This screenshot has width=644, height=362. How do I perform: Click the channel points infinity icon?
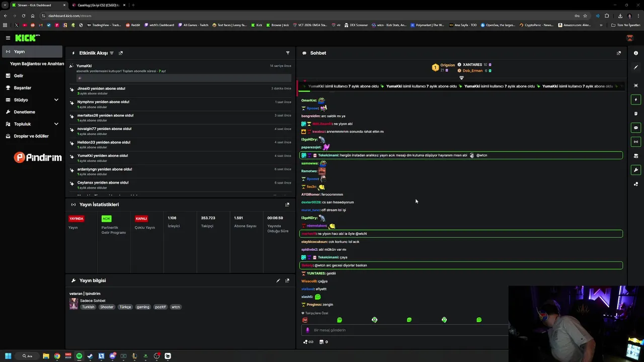[308, 342]
